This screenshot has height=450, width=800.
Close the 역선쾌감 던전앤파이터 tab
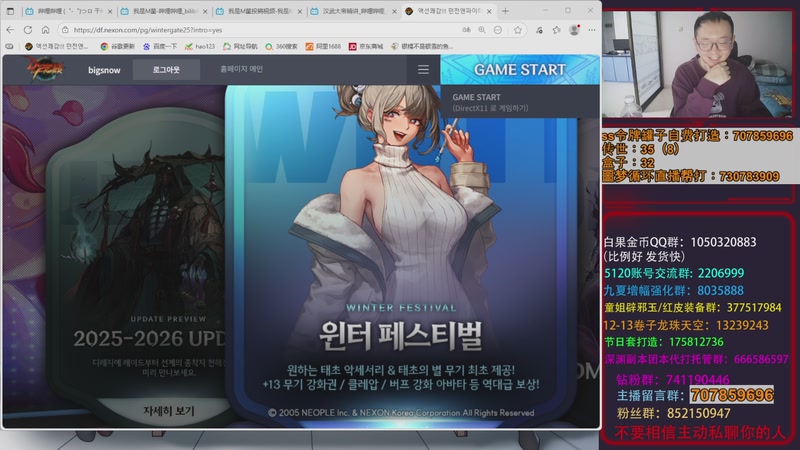click(489, 11)
